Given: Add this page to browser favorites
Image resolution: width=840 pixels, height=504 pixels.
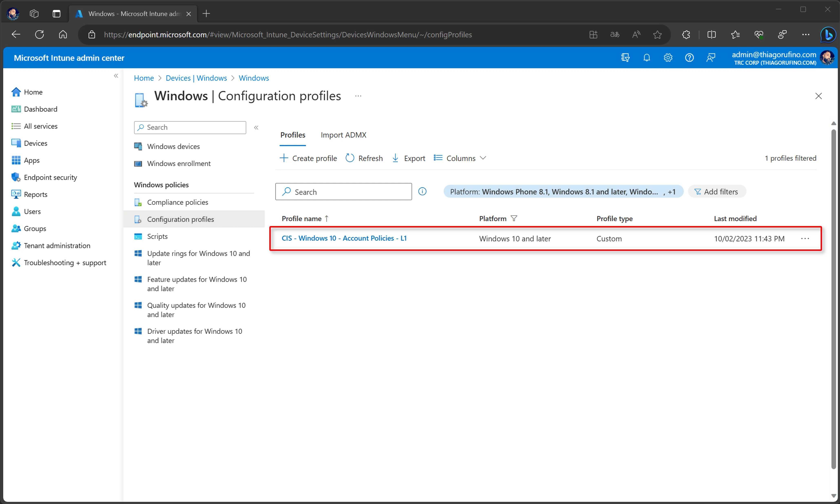Looking at the screenshot, I should [x=658, y=35].
